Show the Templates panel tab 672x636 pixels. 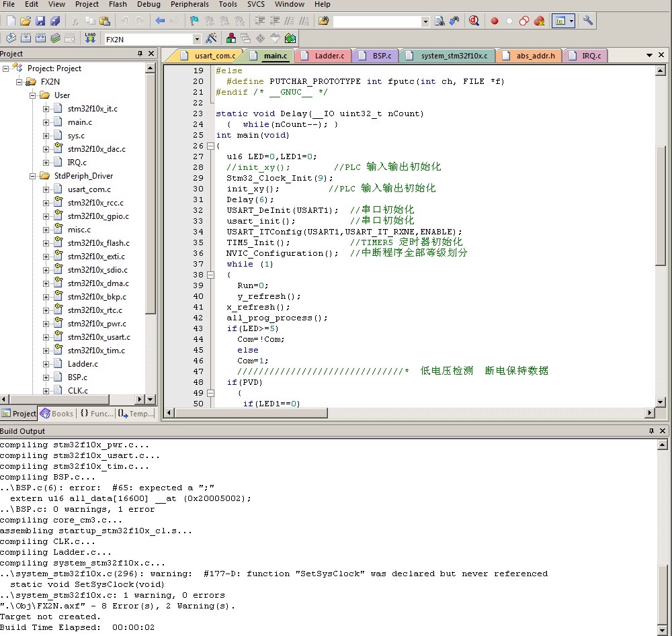point(136,414)
